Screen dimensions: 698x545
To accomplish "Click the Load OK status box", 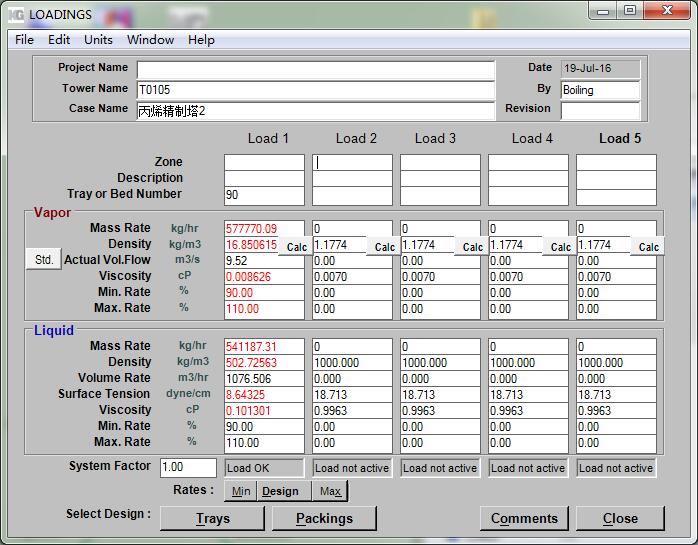I will coord(264,468).
